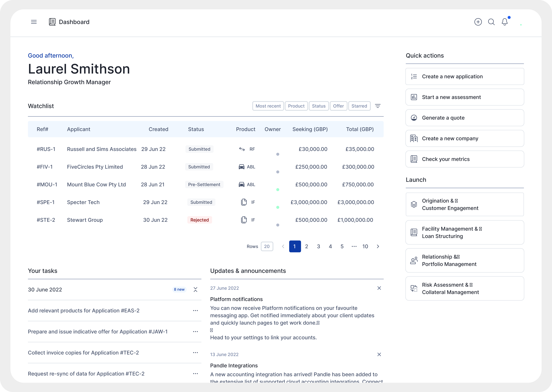Collapse the 30 June 2022 task group
Screen dimensions: 552x392
(195, 289)
